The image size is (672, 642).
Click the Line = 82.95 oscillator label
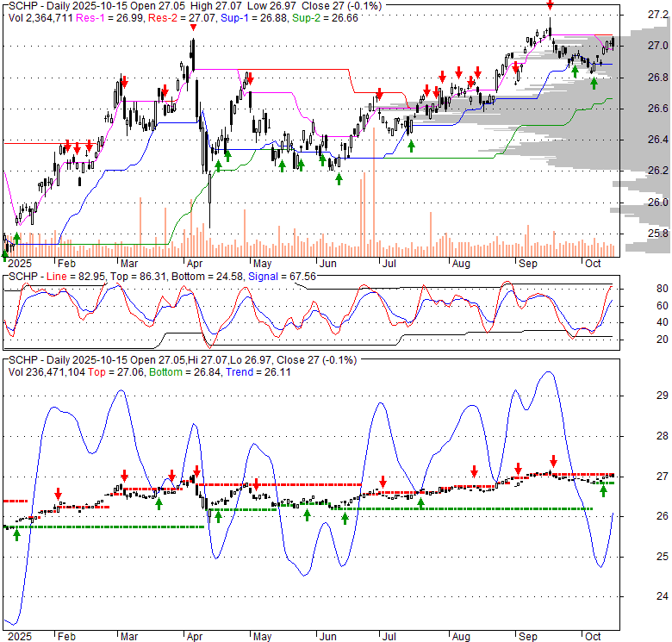pyautogui.click(x=78, y=277)
